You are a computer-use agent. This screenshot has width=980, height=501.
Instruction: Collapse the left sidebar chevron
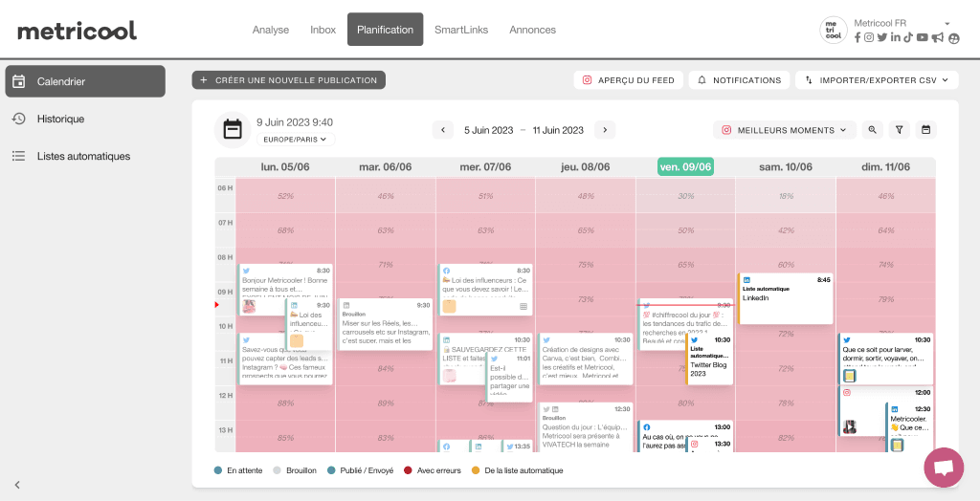pos(17,485)
